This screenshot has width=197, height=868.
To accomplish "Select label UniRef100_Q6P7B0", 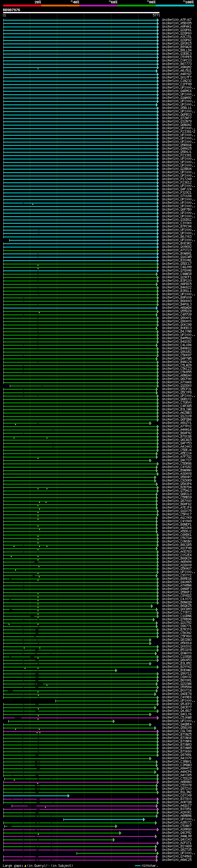I will point(176,210).
